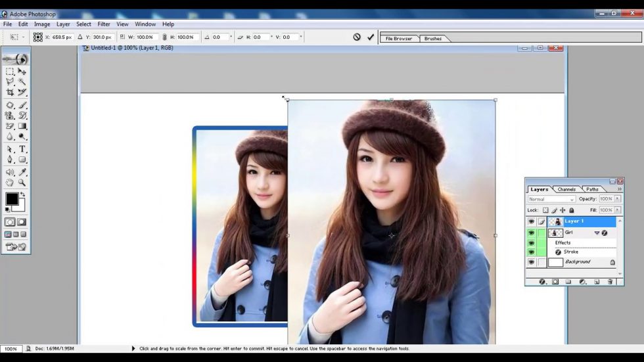Select the Type tool
Image resolution: width=644 pixels, height=362 pixels.
point(22,149)
